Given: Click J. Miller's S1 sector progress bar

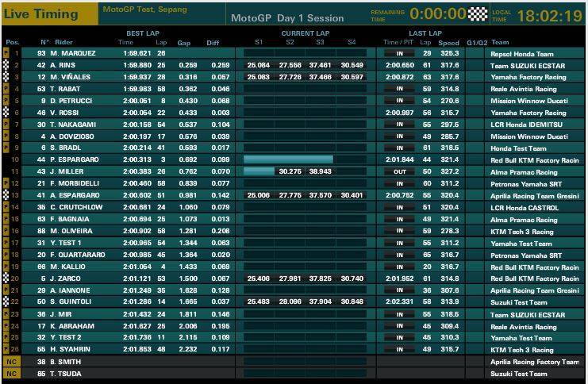Looking at the screenshot, I should [x=259, y=171].
